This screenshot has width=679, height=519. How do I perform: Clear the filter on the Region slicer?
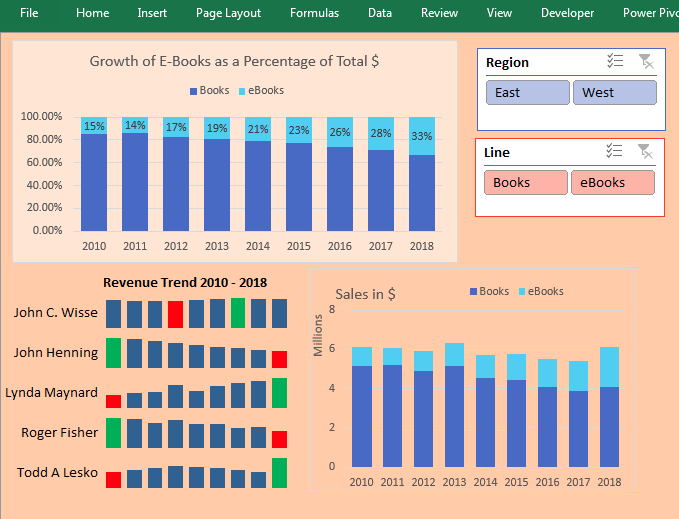pos(646,62)
